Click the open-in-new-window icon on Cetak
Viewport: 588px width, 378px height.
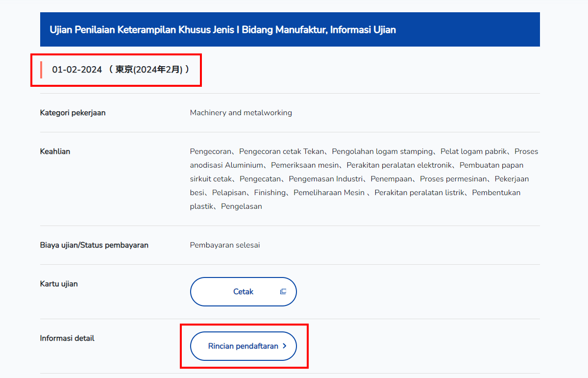click(x=283, y=292)
